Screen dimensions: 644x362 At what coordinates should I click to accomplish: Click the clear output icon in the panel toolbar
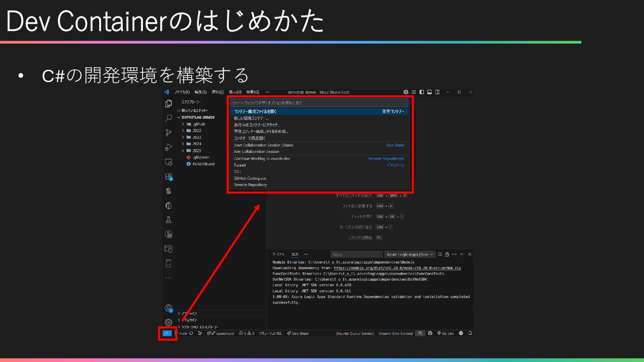click(440, 254)
